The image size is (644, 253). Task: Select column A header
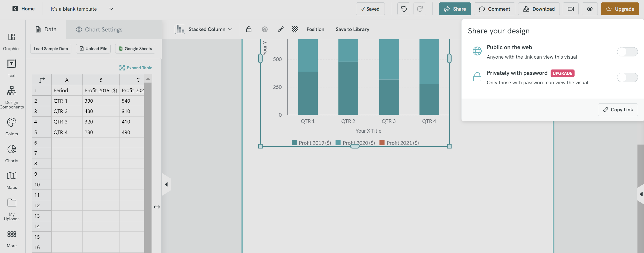pos(67,80)
